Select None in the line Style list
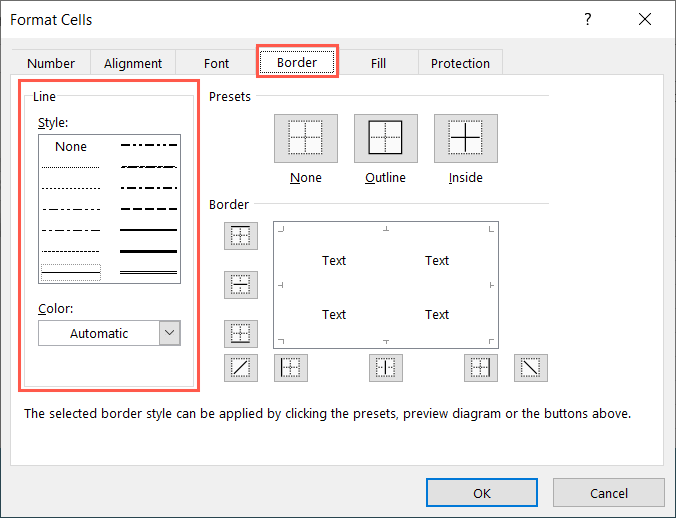The width and height of the screenshot is (676, 518). [71, 146]
